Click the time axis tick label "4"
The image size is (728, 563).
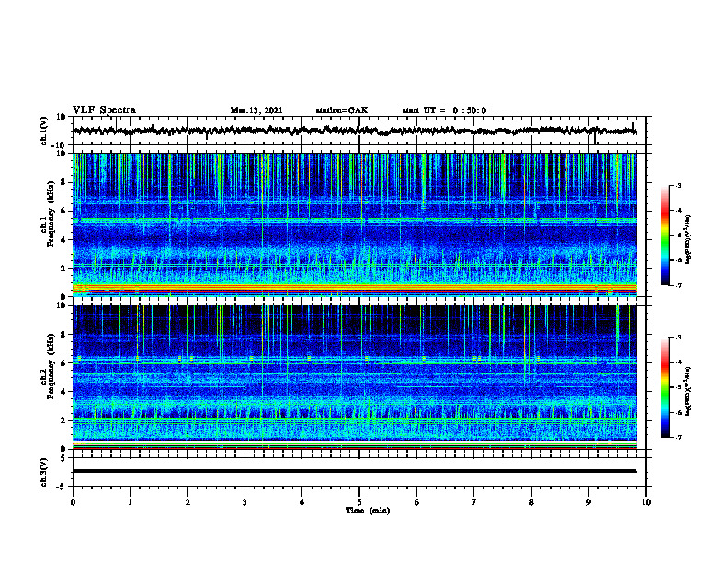pos(302,502)
